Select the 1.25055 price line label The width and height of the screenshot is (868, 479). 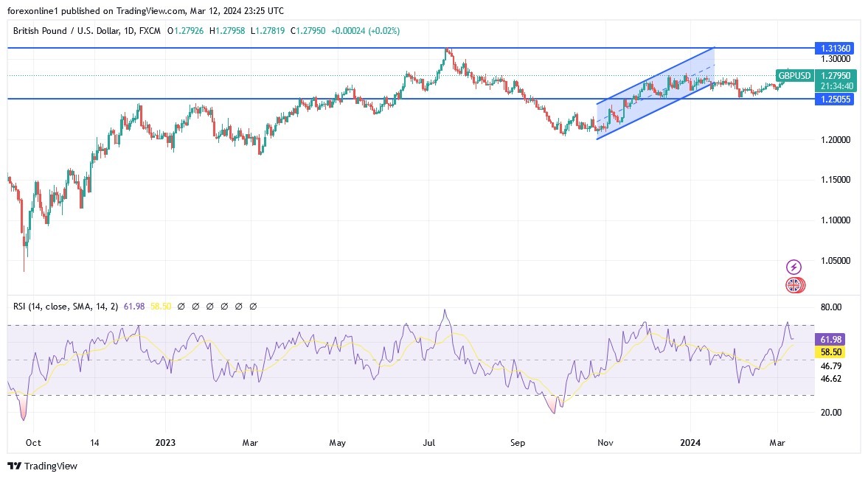[834, 99]
